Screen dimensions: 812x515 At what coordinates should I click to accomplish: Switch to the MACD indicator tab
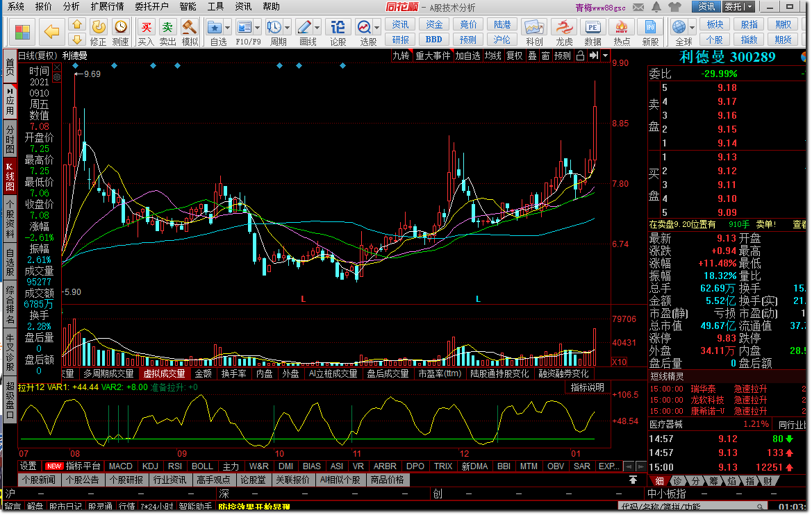click(121, 466)
